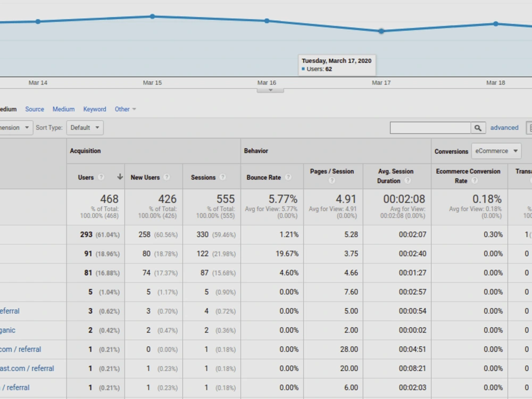Sort by the New Users column header
This screenshot has height=399, width=532.
(x=145, y=178)
